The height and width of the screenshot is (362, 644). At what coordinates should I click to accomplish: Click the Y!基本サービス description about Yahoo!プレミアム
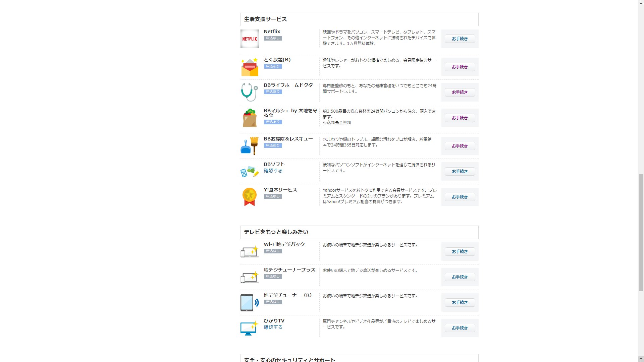click(380, 196)
